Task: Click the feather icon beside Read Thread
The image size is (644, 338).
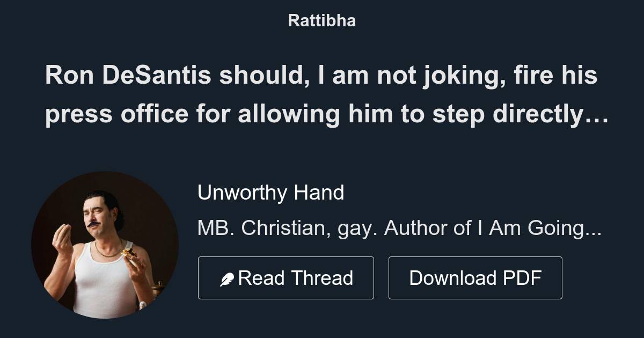Action: pyautogui.click(x=227, y=279)
